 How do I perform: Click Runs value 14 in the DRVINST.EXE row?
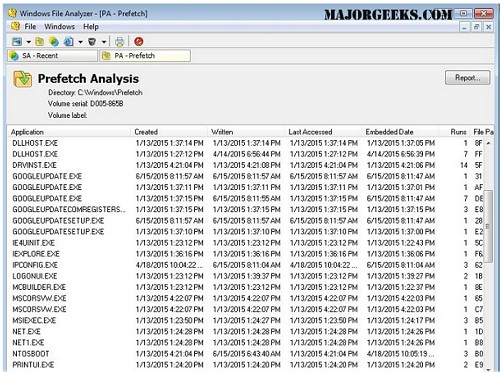point(464,165)
